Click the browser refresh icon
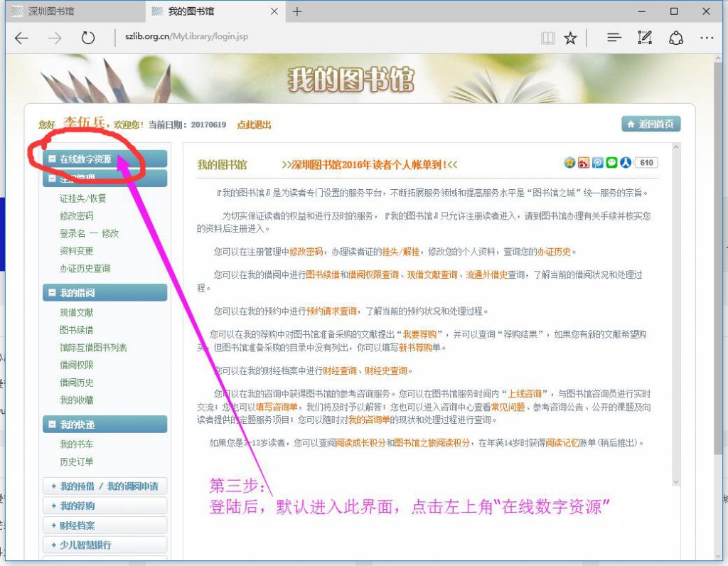Screen dimensions: 728x566 pos(88,38)
